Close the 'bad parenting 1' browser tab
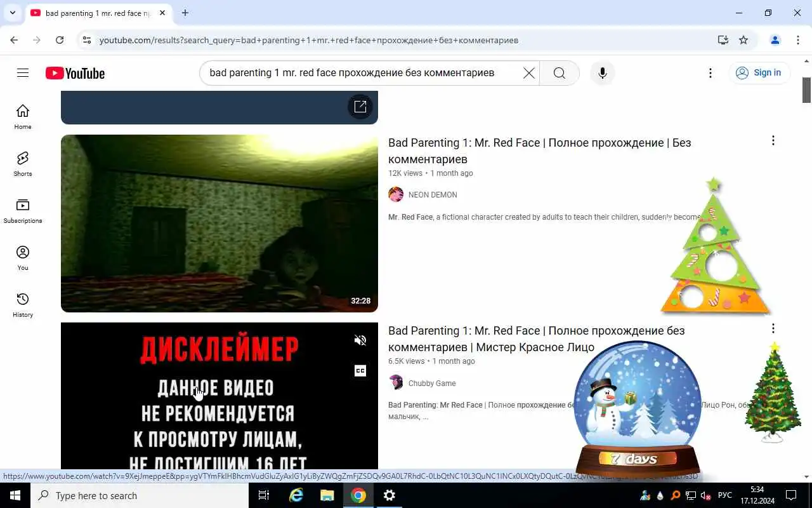 (162, 13)
